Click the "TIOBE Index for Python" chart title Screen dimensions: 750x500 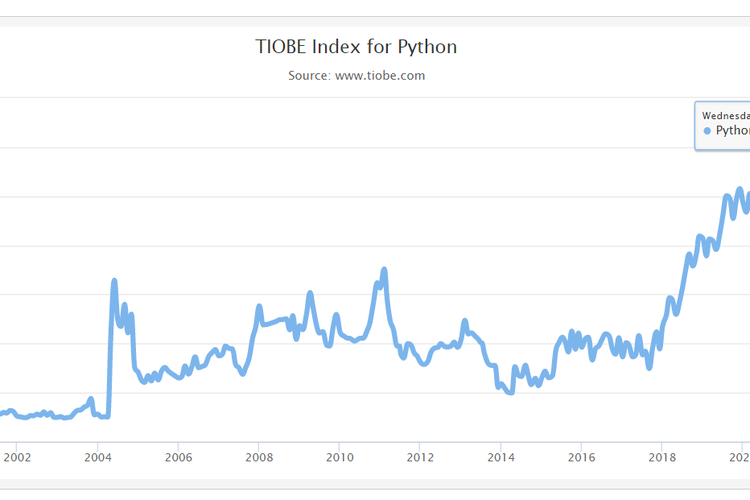click(x=357, y=47)
